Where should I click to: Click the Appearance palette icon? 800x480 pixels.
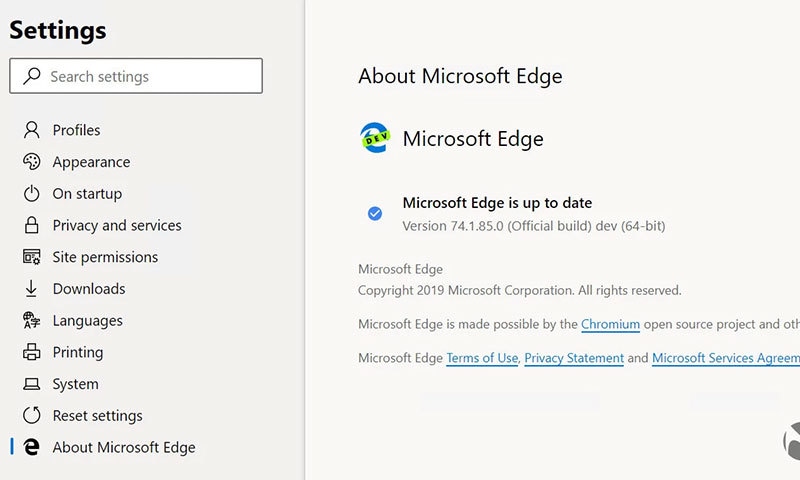coord(32,162)
